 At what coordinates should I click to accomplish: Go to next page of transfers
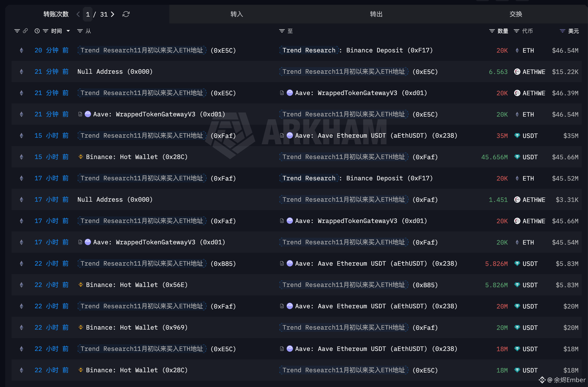pyautogui.click(x=113, y=14)
